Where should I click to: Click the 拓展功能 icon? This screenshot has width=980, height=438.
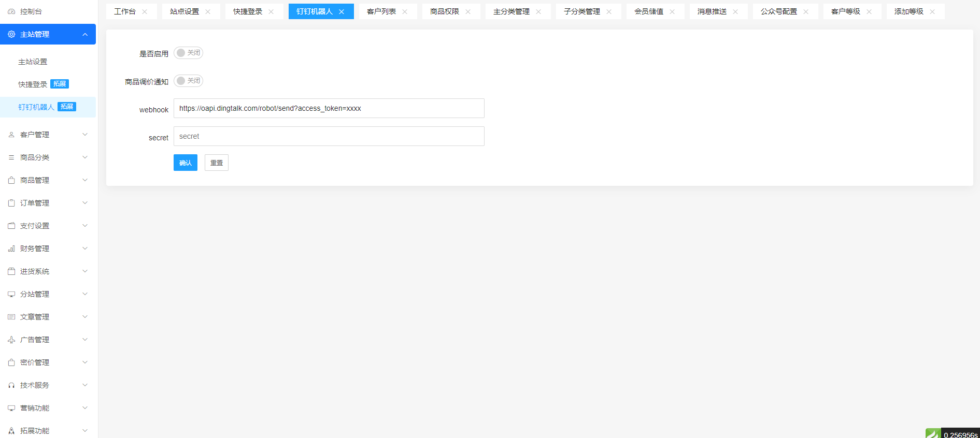(11, 431)
